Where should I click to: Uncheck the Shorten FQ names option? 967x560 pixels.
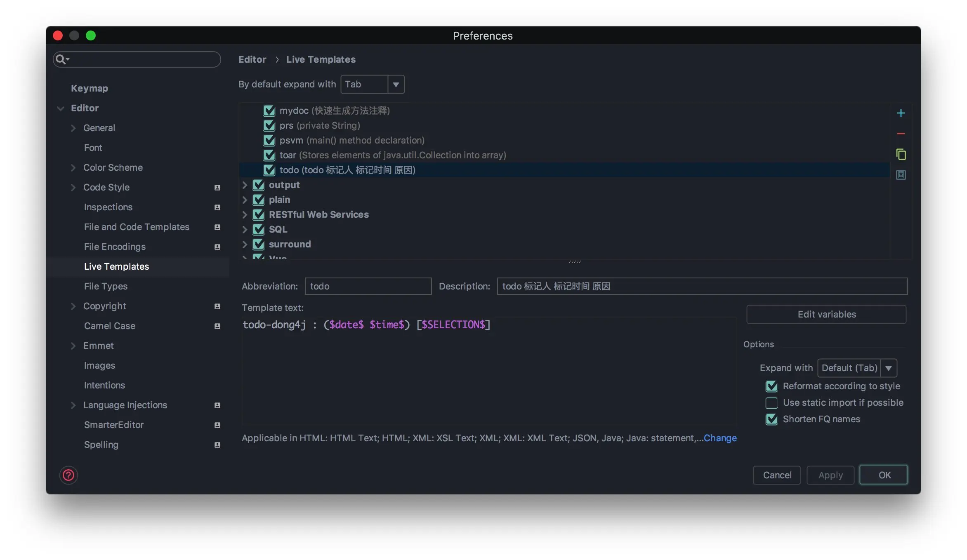click(x=771, y=419)
